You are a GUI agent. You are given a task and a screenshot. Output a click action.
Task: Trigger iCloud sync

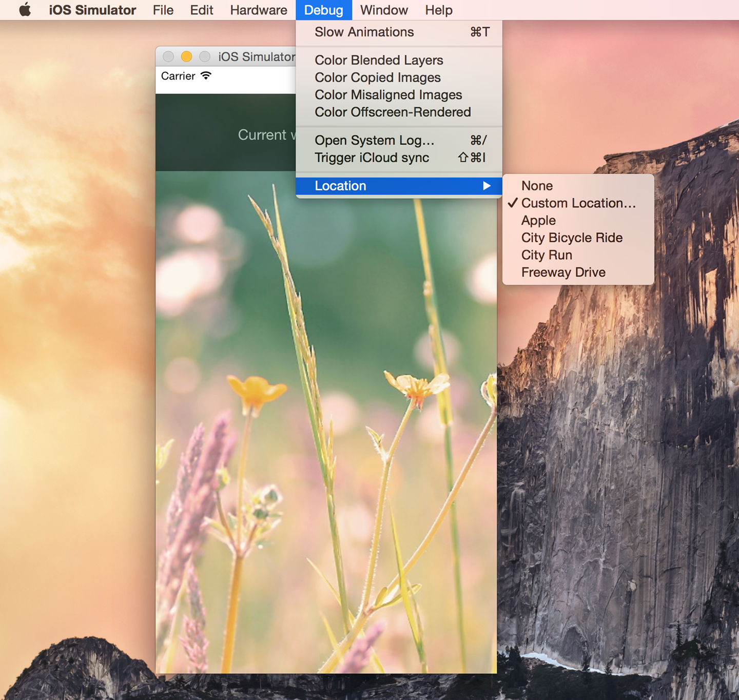pyautogui.click(x=372, y=158)
